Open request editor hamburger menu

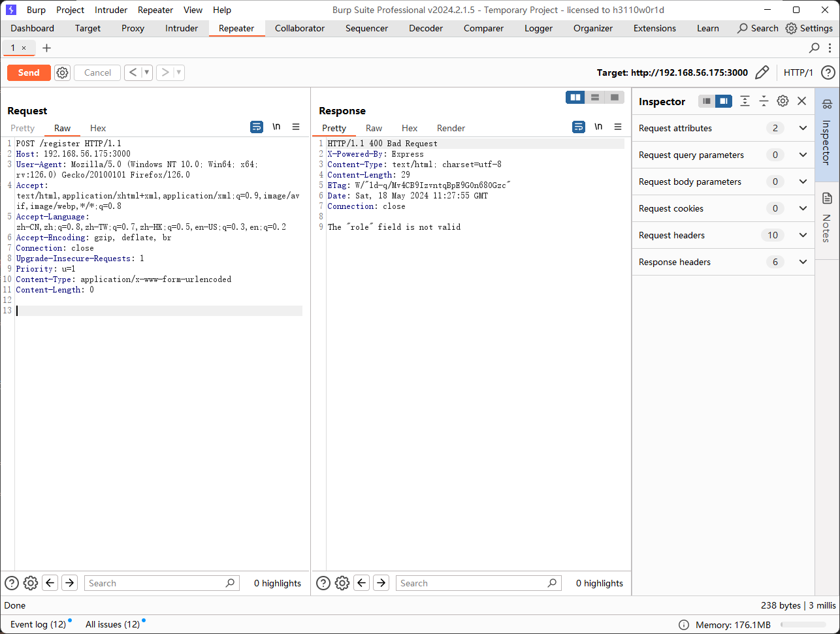(296, 127)
